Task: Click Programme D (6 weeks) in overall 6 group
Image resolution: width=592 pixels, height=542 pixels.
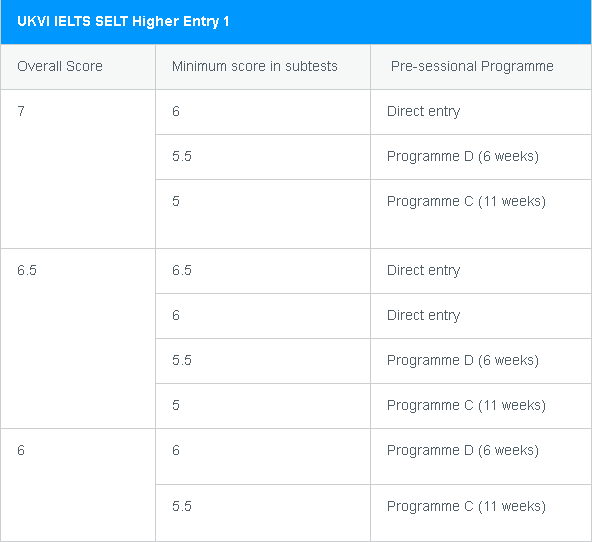Action: pyautogui.click(x=463, y=450)
